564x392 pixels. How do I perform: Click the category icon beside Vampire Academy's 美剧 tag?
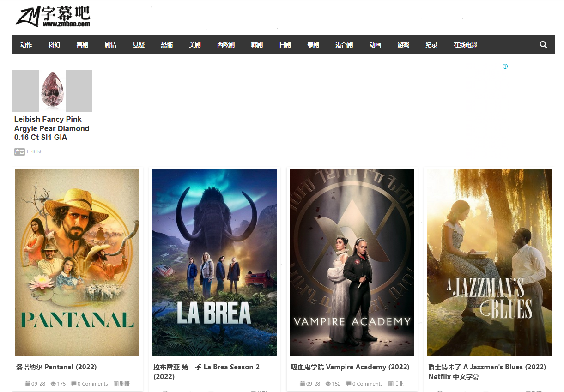391,384
